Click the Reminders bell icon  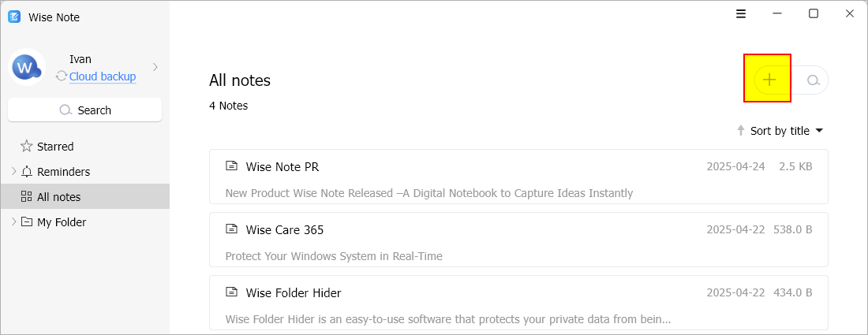[x=27, y=171]
